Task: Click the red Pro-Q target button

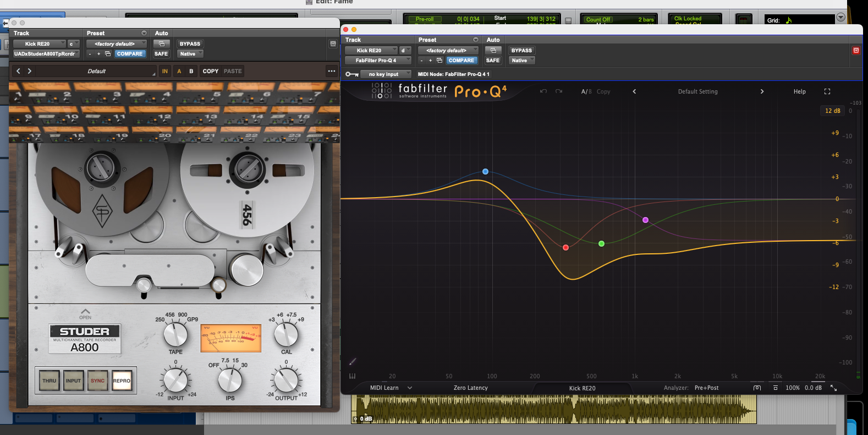Action: tap(856, 50)
